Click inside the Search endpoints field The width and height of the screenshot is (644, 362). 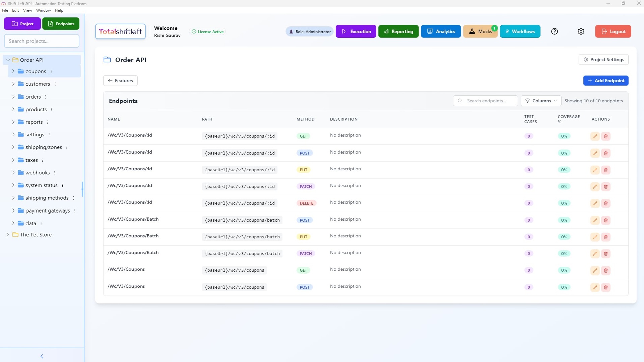(x=485, y=100)
